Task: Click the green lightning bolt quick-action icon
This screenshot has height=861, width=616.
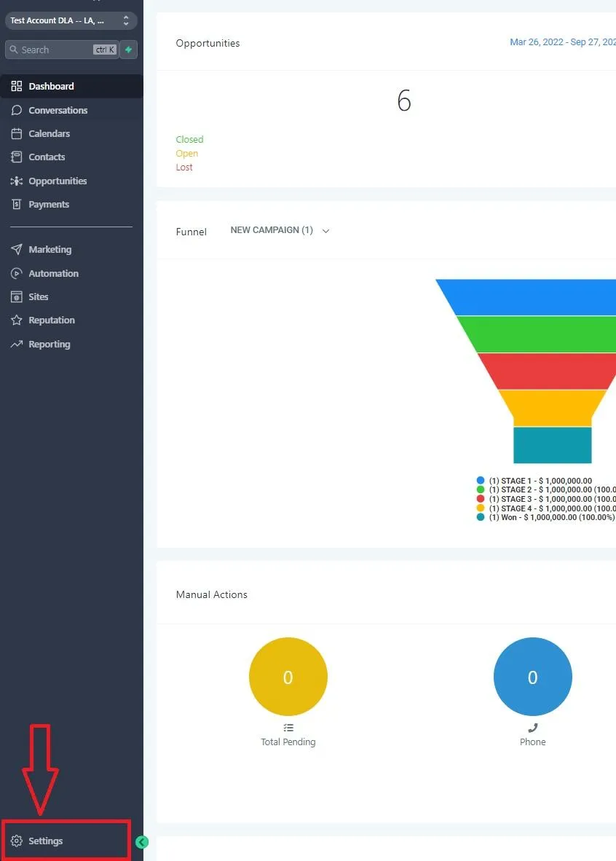Action: [x=128, y=50]
